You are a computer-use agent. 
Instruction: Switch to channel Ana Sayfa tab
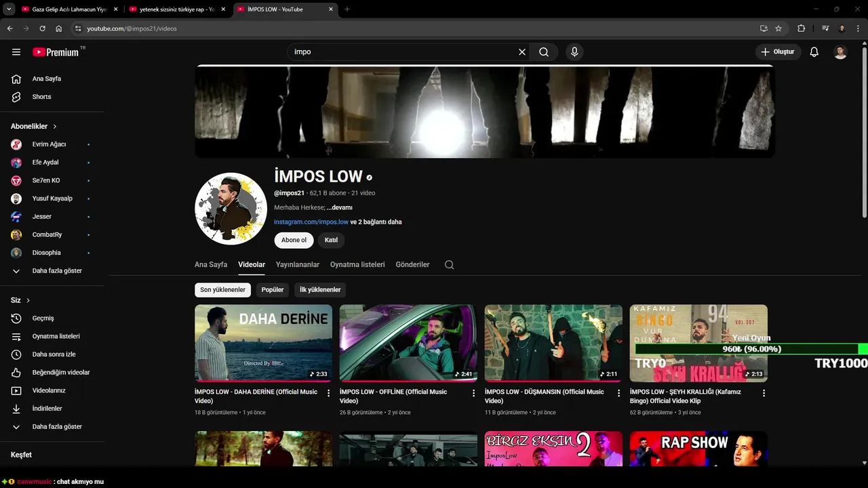point(211,265)
